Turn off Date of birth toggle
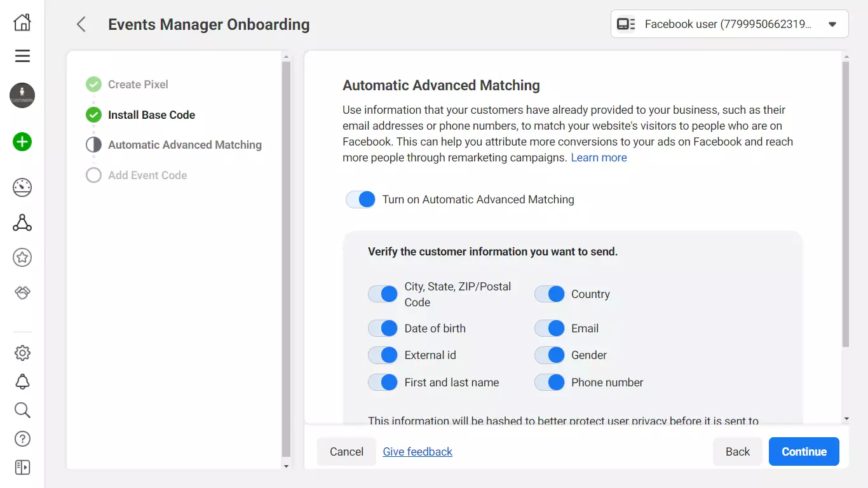The image size is (868, 488). pyautogui.click(x=383, y=329)
